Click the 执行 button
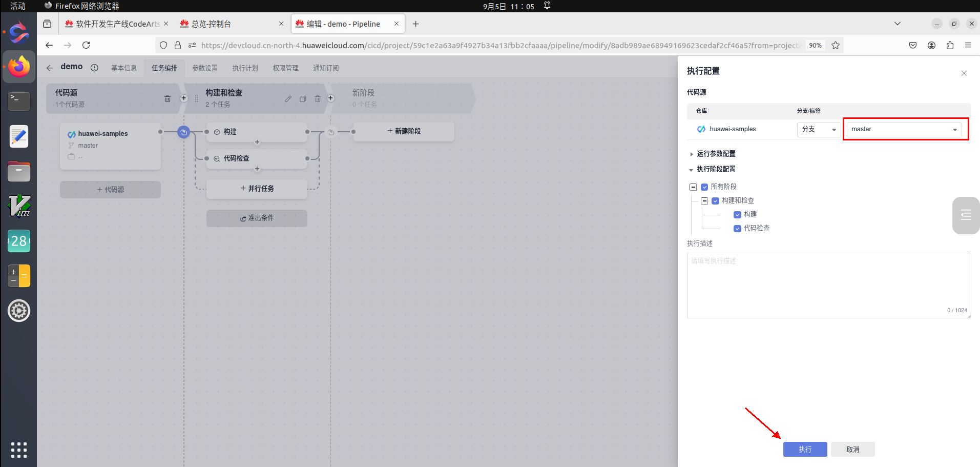This screenshot has height=467, width=980. tap(805, 450)
